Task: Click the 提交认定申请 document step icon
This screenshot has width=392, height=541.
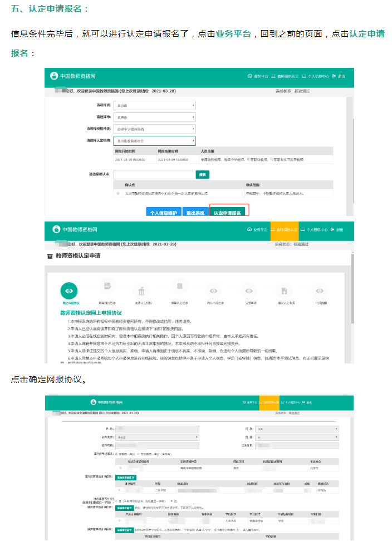Action: [x=285, y=291]
